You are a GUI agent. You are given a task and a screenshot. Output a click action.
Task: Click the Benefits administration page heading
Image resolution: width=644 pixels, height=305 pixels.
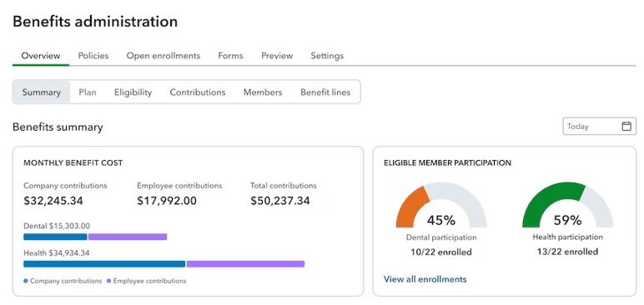click(95, 22)
